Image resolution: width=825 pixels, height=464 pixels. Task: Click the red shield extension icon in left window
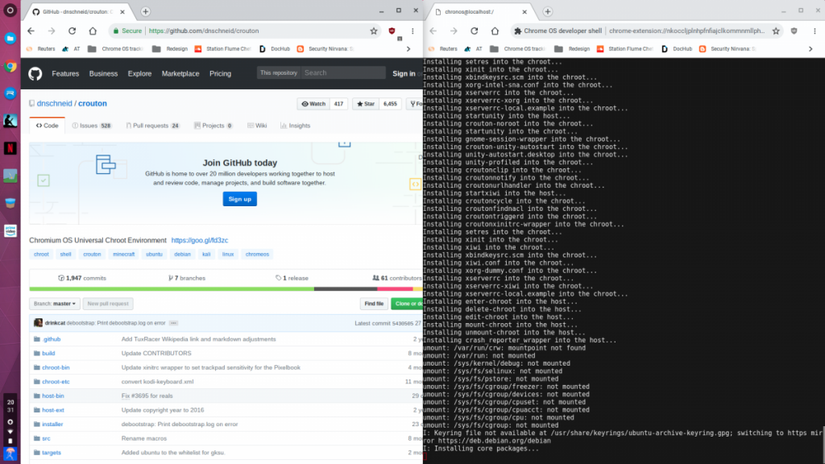click(x=392, y=31)
